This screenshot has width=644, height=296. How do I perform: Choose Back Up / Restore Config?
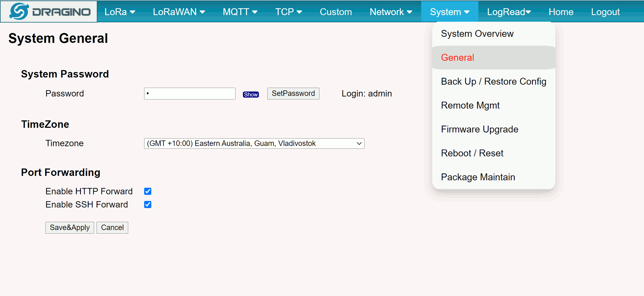494,82
